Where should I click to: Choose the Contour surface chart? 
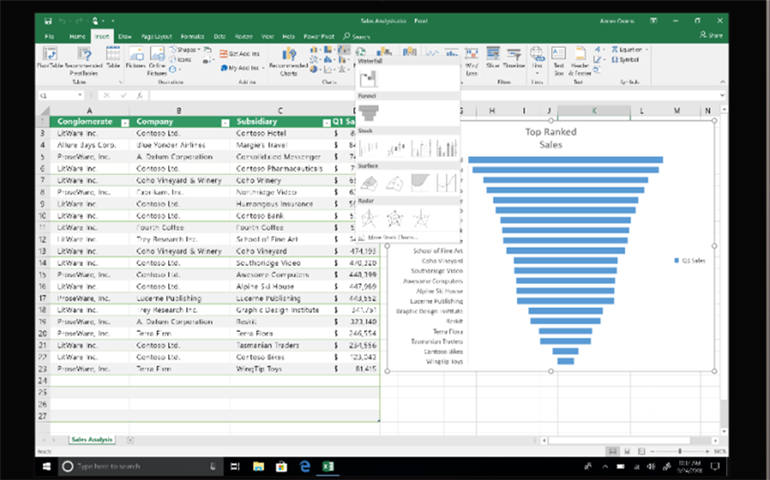tap(420, 183)
